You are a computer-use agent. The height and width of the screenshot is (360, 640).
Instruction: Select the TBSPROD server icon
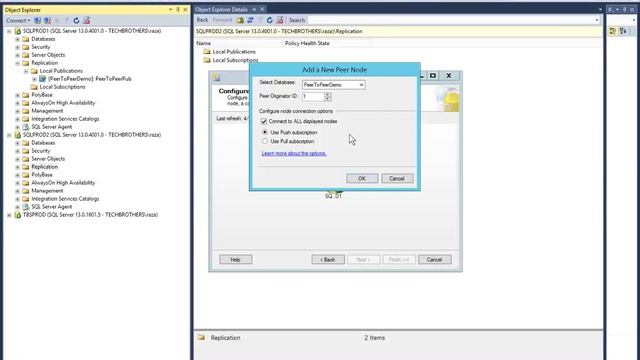pyautogui.click(x=18, y=215)
